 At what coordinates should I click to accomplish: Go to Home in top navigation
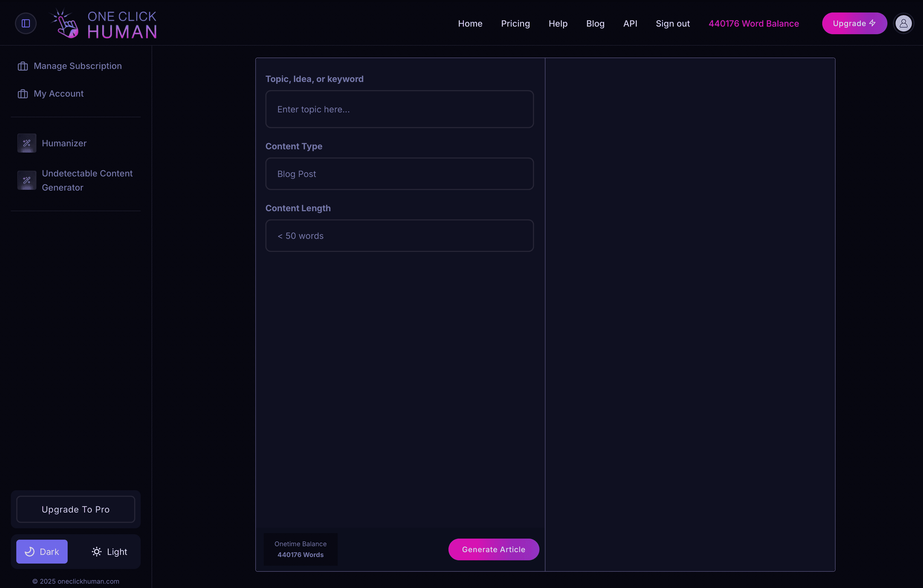coord(470,23)
